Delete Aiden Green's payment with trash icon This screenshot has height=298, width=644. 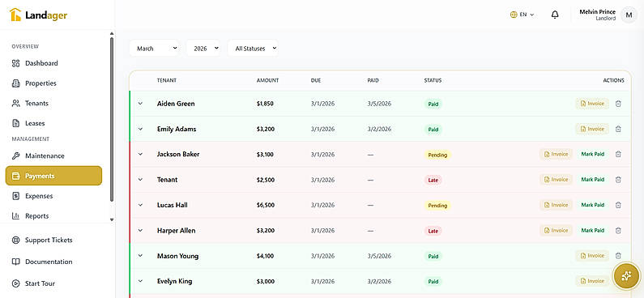618,104
